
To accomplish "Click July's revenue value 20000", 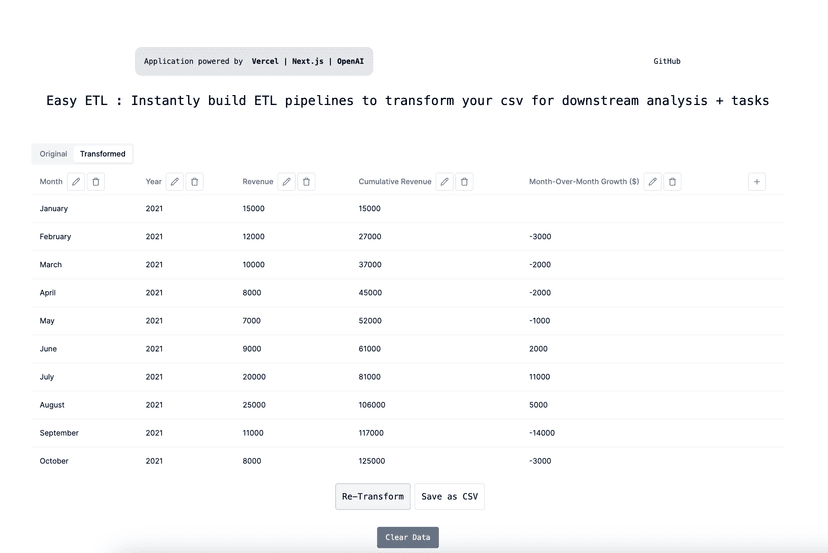I will [x=254, y=377].
